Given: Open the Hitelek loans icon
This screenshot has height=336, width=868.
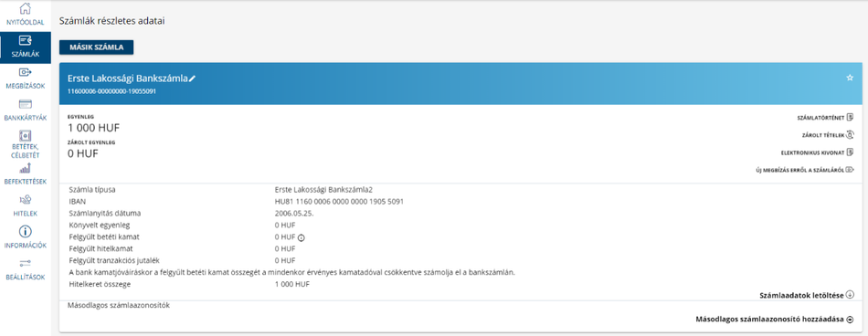Looking at the screenshot, I should pyautogui.click(x=25, y=200).
